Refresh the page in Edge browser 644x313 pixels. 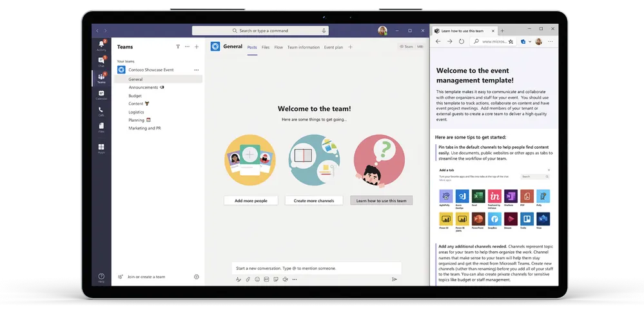[x=461, y=41]
